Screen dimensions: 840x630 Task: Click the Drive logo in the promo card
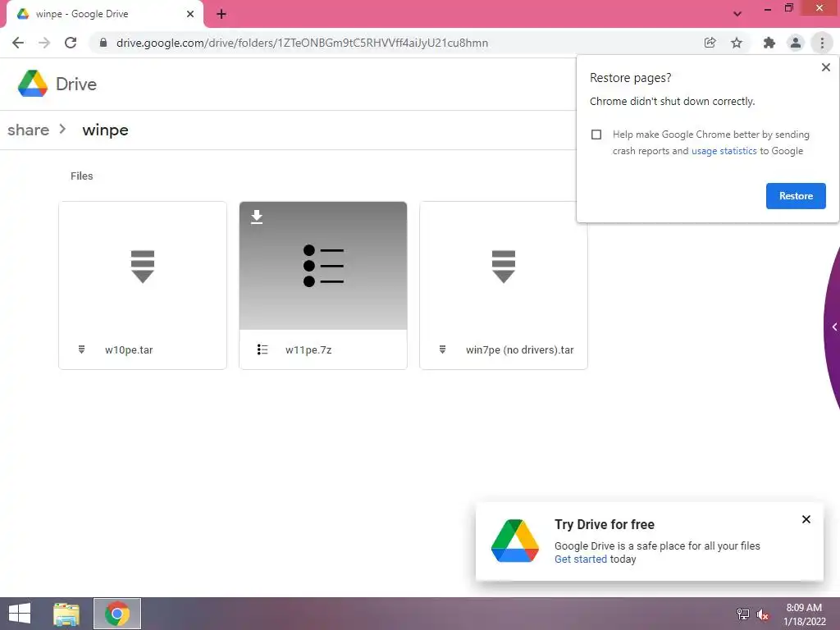coord(515,541)
